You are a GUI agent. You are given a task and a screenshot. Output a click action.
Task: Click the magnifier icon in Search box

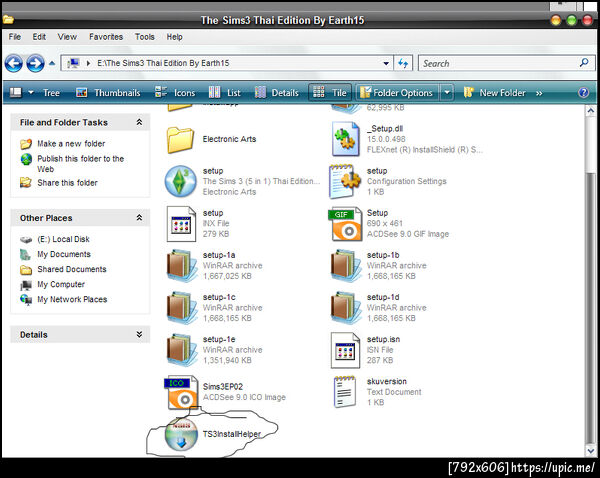point(584,63)
